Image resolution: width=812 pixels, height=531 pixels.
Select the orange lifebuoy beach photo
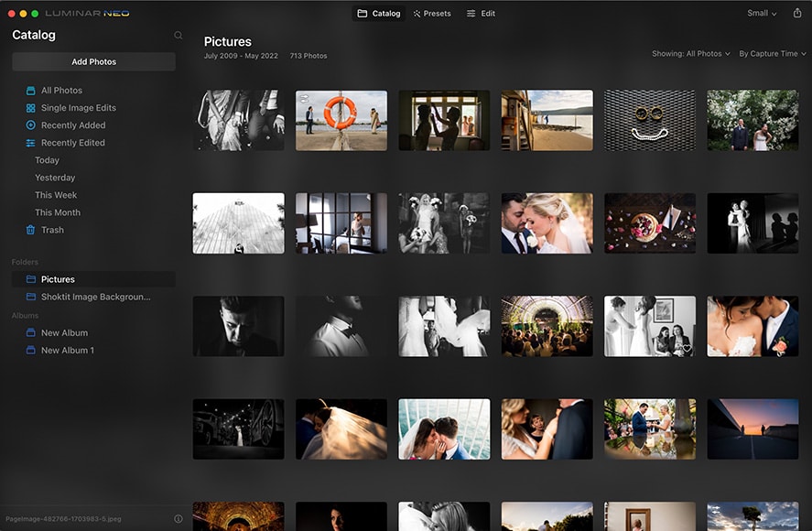tap(341, 120)
